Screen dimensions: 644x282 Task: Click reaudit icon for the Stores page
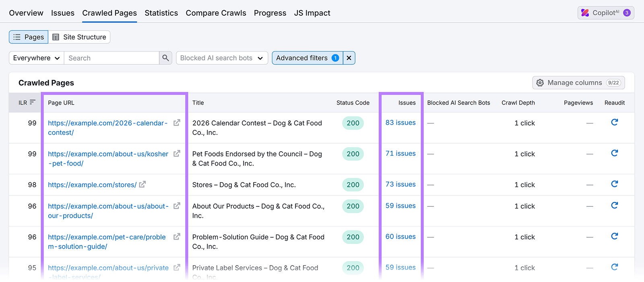614,184
